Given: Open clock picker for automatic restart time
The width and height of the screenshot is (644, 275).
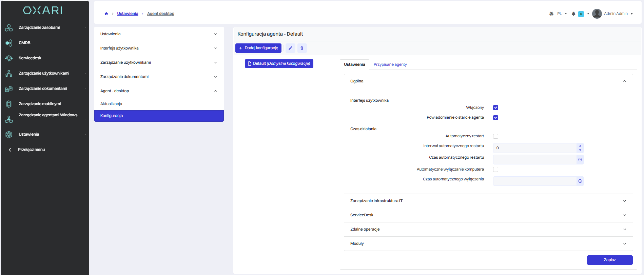Looking at the screenshot, I should [580, 159].
